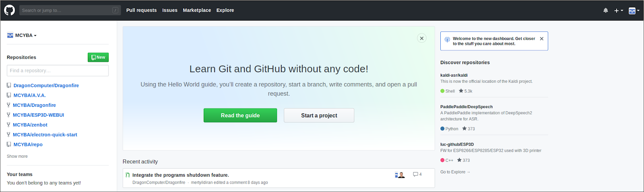Click the broadcast icon in welcome notice
Screen dimensions: 644x192
(447, 40)
